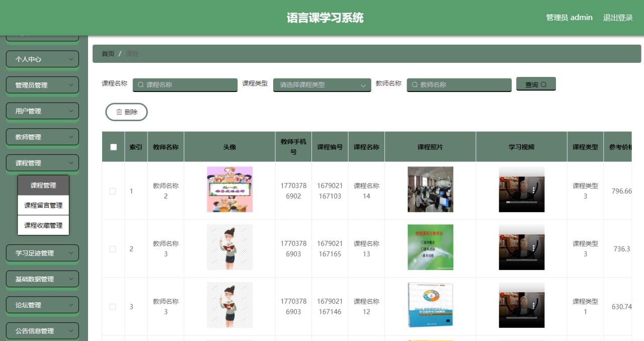Image resolution: width=644 pixels, height=341 pixels.
Task: Click course number 1679021167103 cell
Action: point(330,191)
